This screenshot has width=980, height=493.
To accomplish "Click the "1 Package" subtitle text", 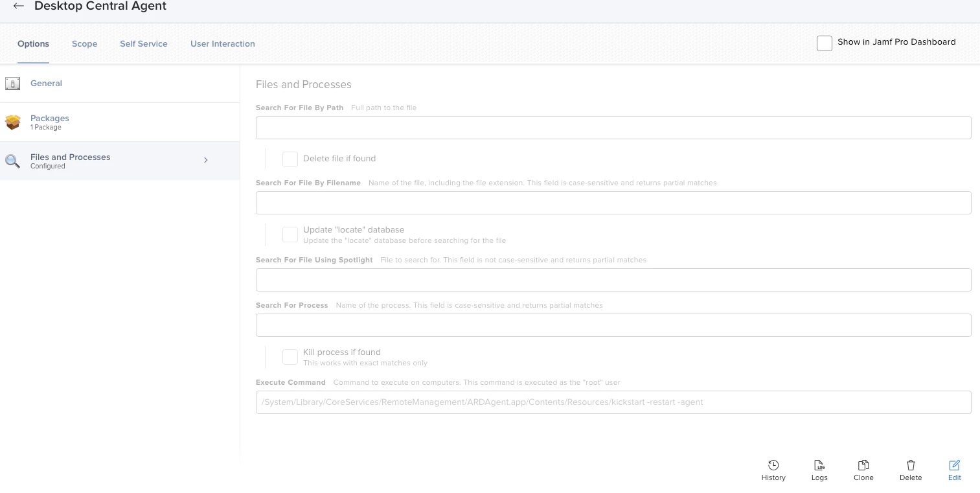I will (x=46, y=128).
